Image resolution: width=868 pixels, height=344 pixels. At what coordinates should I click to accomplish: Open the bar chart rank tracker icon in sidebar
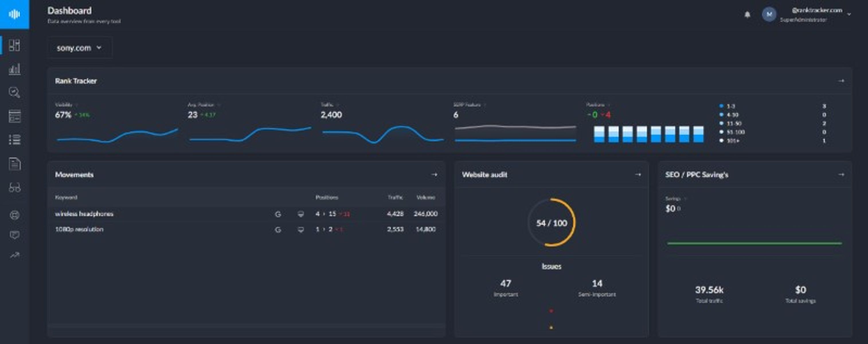[x=15, y=69]
